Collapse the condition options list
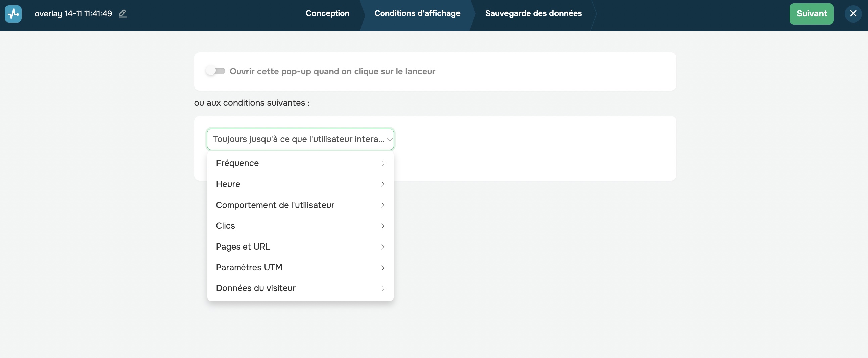Image resolution: width=868 pixels, height=358 pixels. (x=300, y=139)
